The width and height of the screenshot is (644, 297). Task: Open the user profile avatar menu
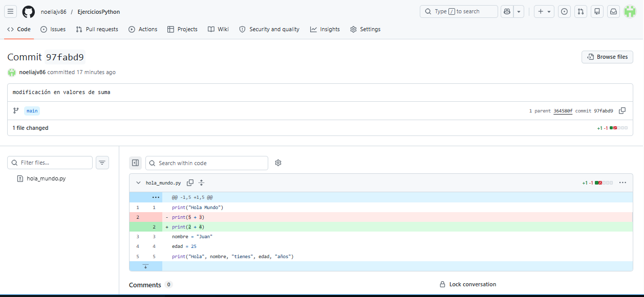pyautogui.click(x=630, y=11)
